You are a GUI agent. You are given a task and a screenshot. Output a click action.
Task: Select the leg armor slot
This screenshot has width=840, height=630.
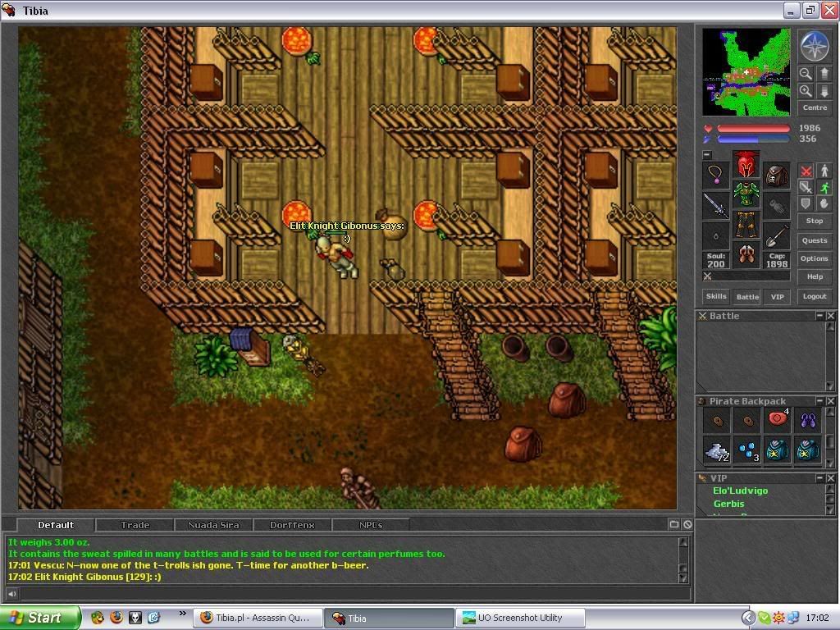pos(746,226)
